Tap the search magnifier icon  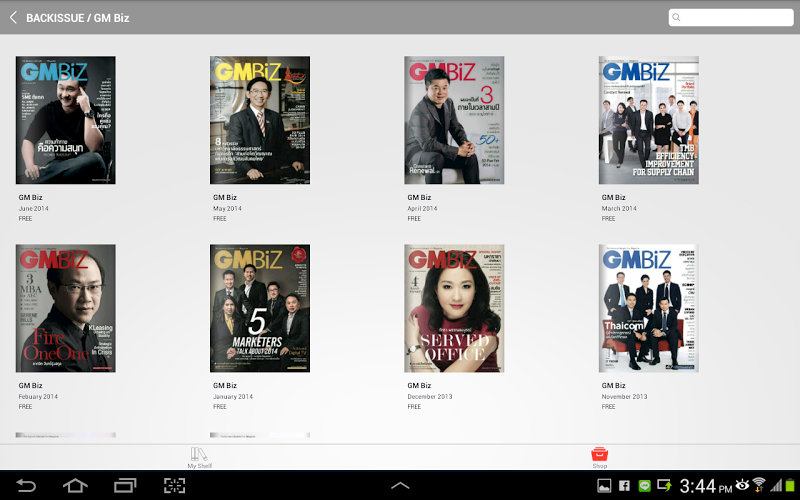(677, 17)
